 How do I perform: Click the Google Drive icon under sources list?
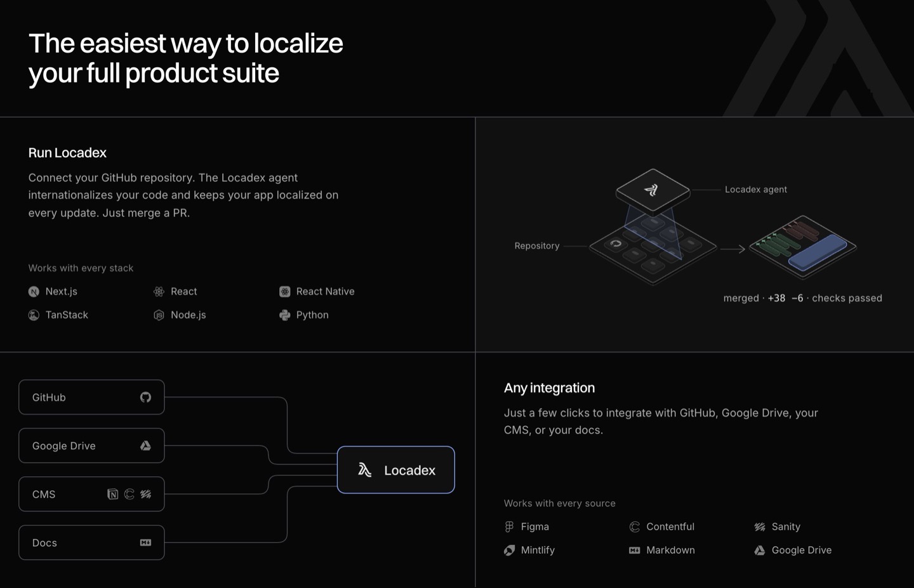coord(760,551)
